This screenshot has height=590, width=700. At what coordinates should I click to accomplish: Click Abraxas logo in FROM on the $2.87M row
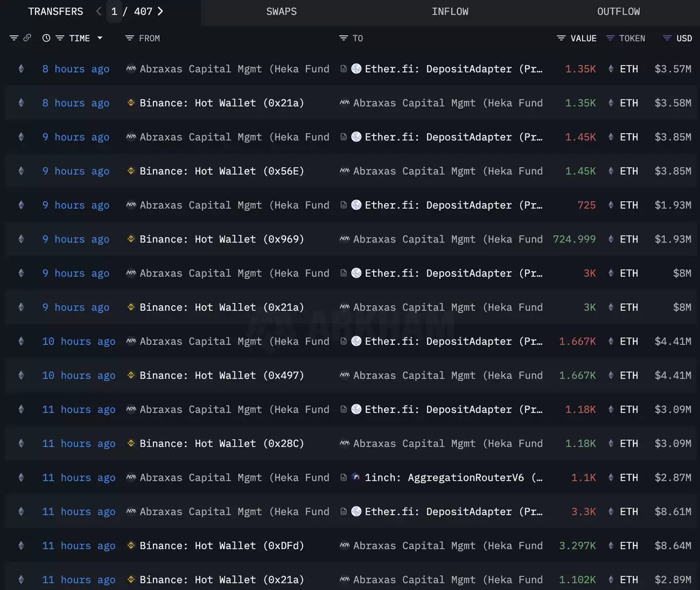point(131,477)
